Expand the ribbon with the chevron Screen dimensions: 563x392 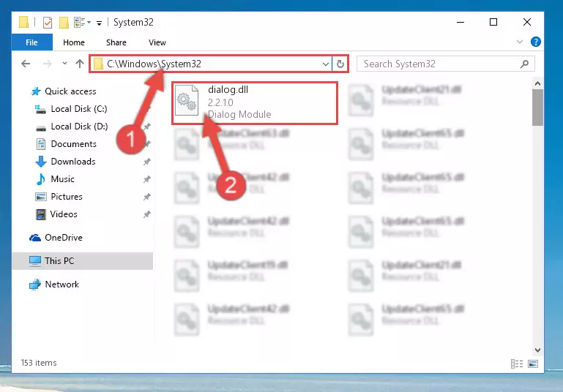click(x=520, y=42)
